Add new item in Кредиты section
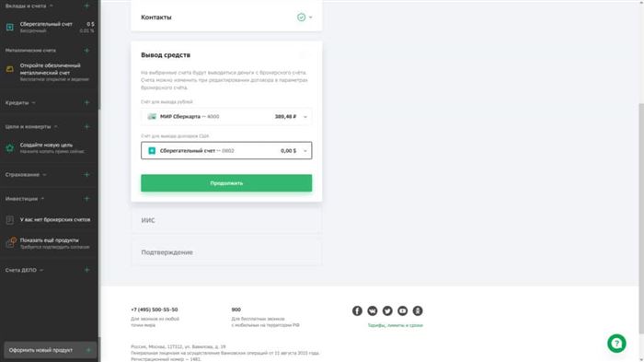The width and height of the screenshot is (644, 362). coord(86,102)
